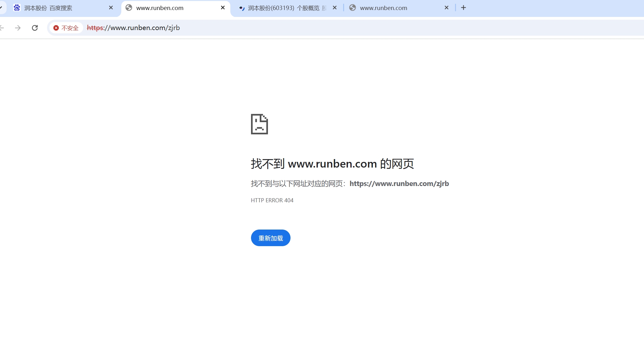
Task: Close the last www.runben.com tab
Action: click(x=447, y=8)
